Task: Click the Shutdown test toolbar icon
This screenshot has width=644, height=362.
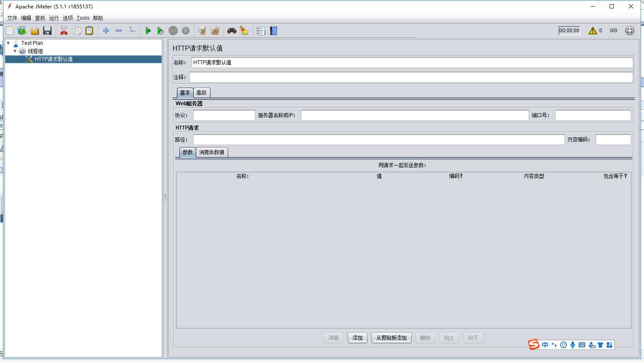Action: click(x=186, y=31)
